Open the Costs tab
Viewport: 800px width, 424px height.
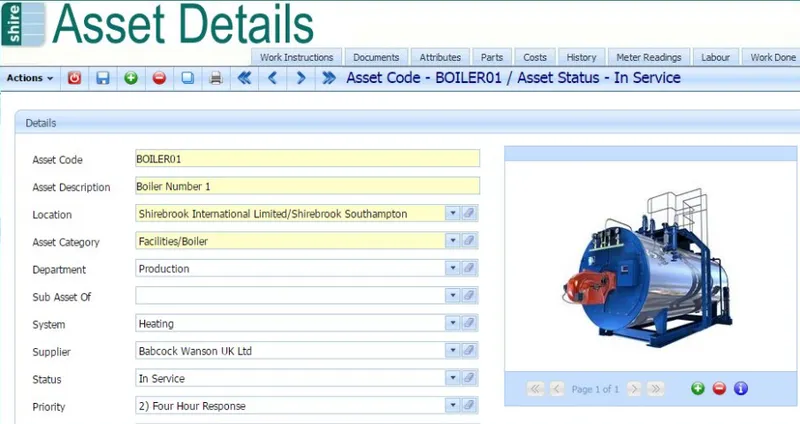click(x=535, y=57)
